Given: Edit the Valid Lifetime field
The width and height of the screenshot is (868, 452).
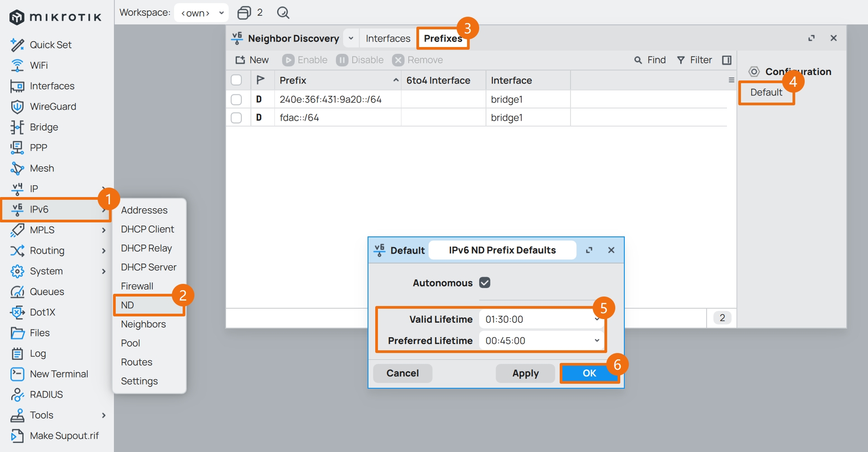Looking at the screenshot, I should point(542,319).
